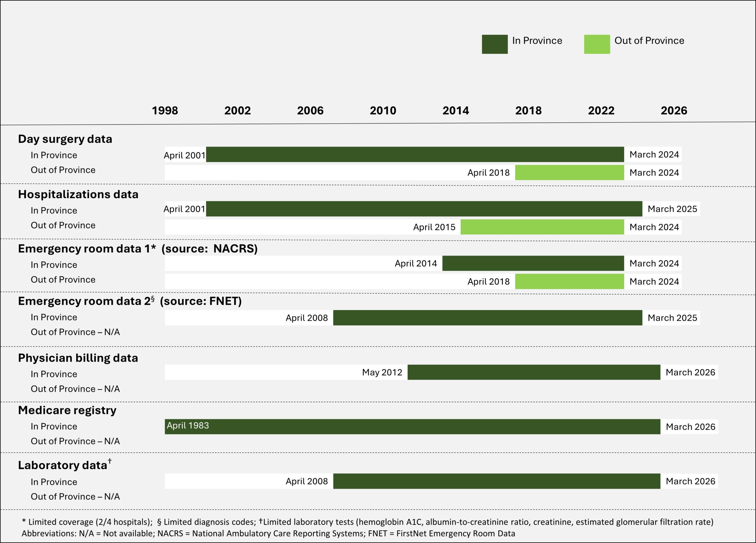This screenshot has width=756, height=543.
Task: Select the Day surgery In Province bar
Action: click(415, 155)
